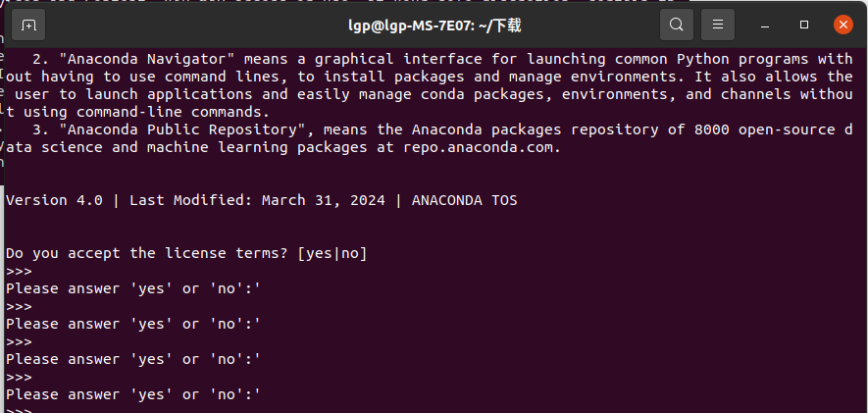Click the bottom-most >>> prompt
This screenshot has height=413, width=868.
[19, 410]
